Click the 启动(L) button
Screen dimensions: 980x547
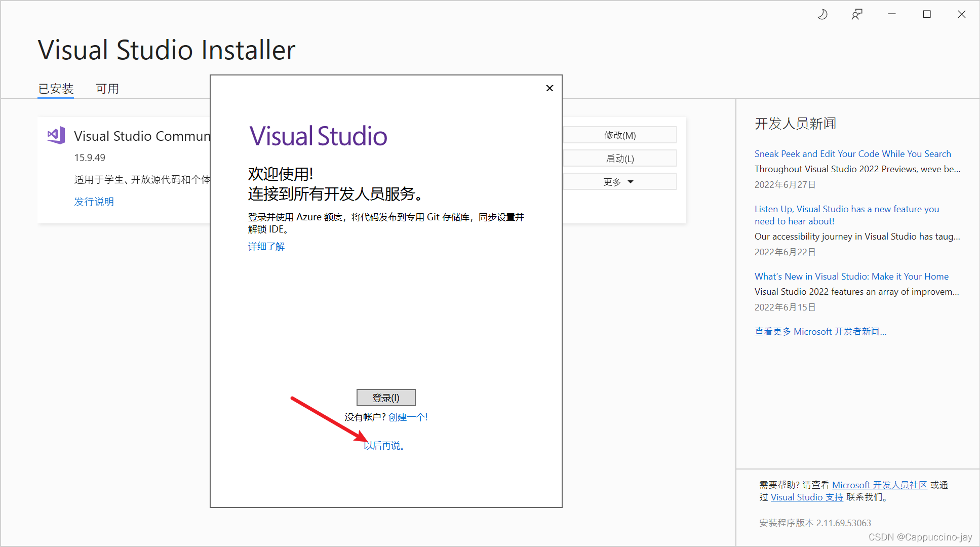point(619,159)
